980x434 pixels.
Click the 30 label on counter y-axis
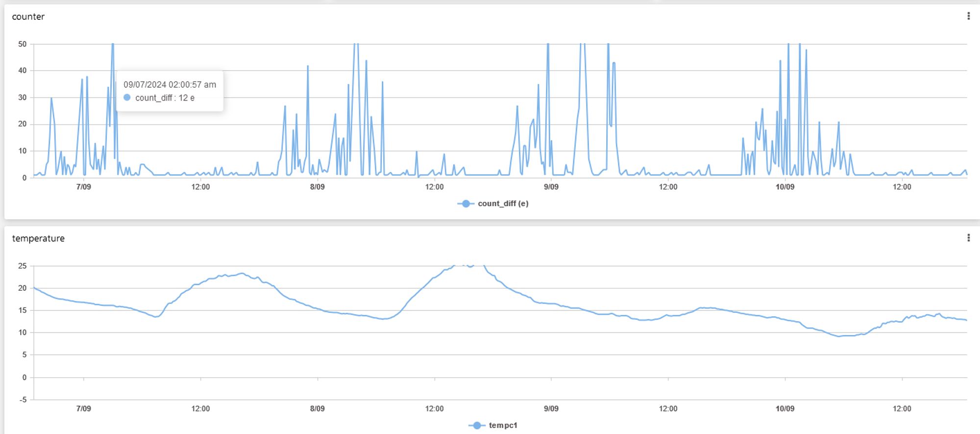click(x=23, y=98)
